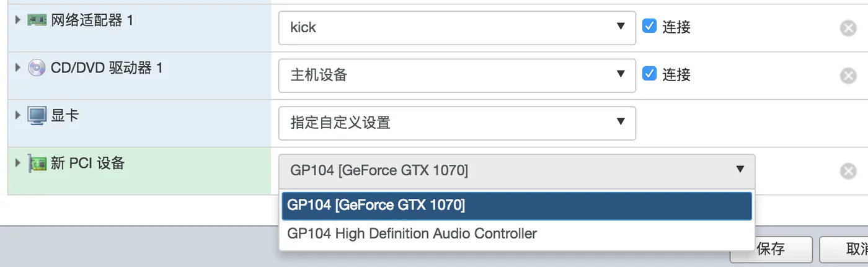
Task: Toggle the network adapter 连接 checkbox
Action: (x=649, y=27)
